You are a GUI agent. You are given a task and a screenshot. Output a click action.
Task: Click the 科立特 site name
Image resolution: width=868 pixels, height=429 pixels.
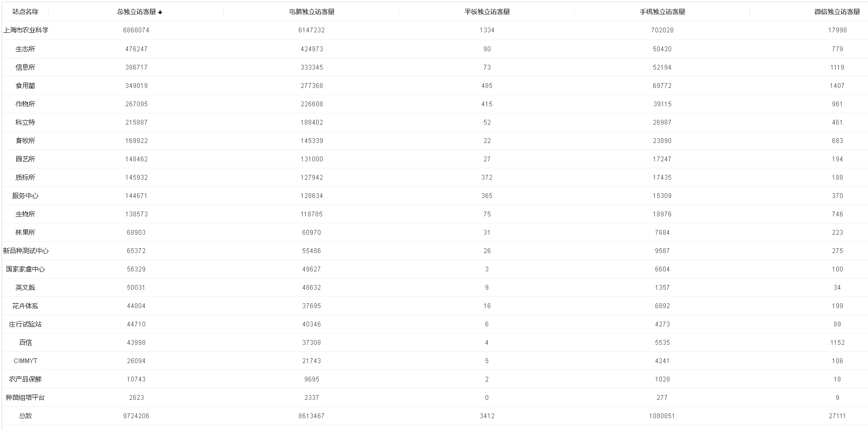point(25,122)
